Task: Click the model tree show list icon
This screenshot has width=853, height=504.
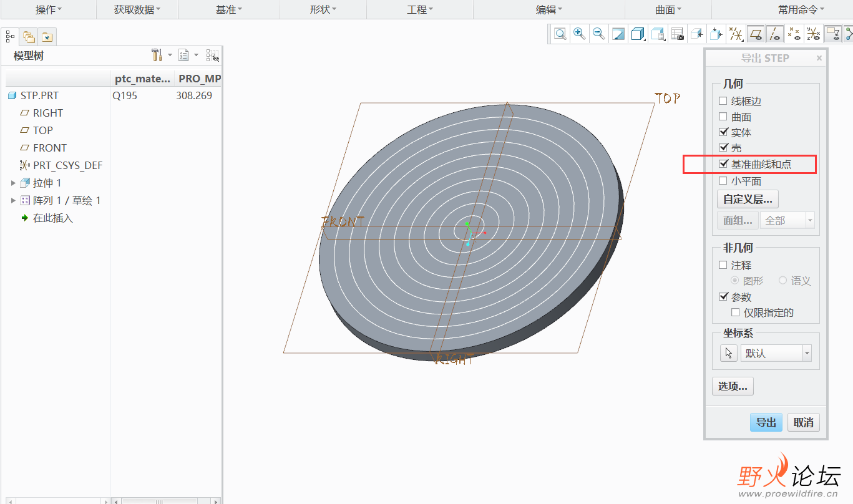Action: click(x=184, y=56)
